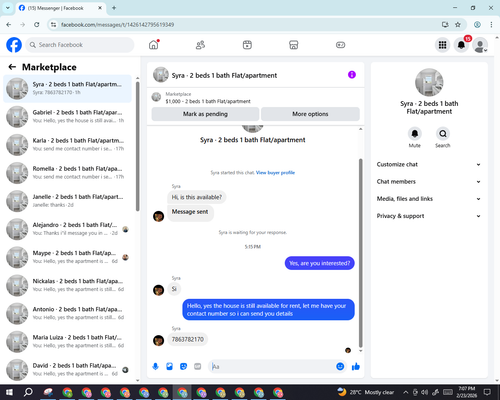Mute the chat using bell icon
The width and height of the screenshot is (500, 400).
(415, 134)
